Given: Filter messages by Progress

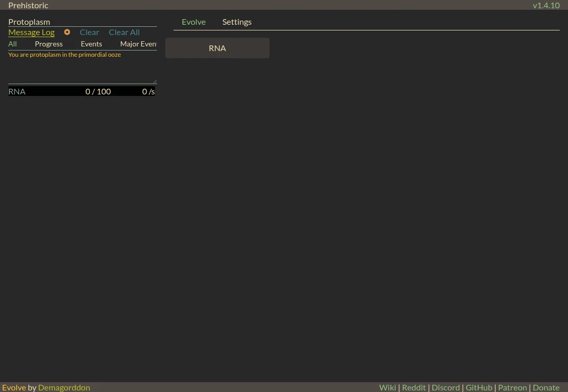Looking at the screenshot, I should (49, 44).
